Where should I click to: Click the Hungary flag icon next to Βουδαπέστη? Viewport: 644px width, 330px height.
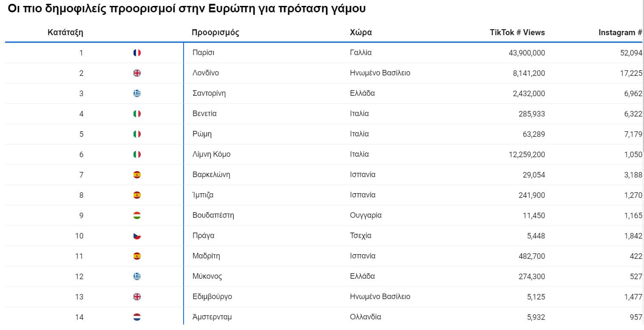137,216
